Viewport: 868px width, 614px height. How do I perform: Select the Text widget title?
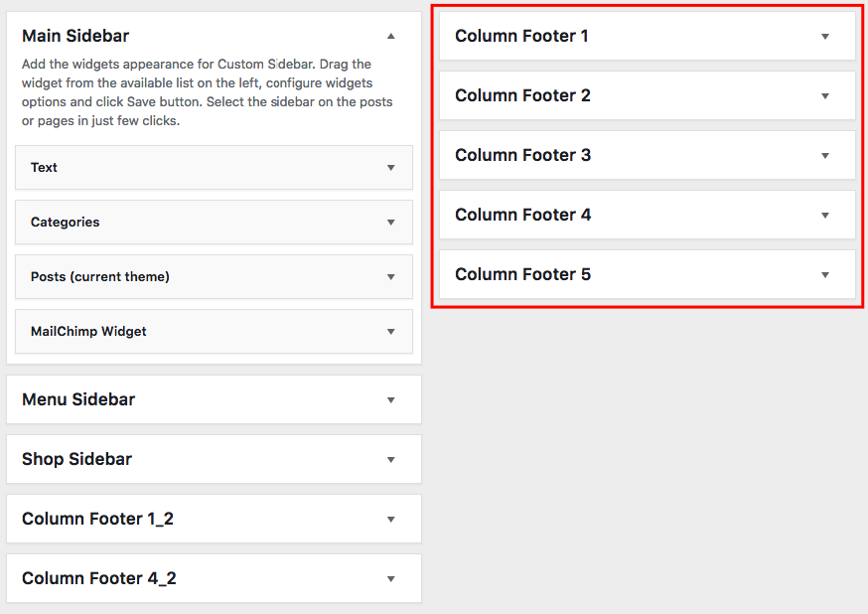(x=44, y=167)
